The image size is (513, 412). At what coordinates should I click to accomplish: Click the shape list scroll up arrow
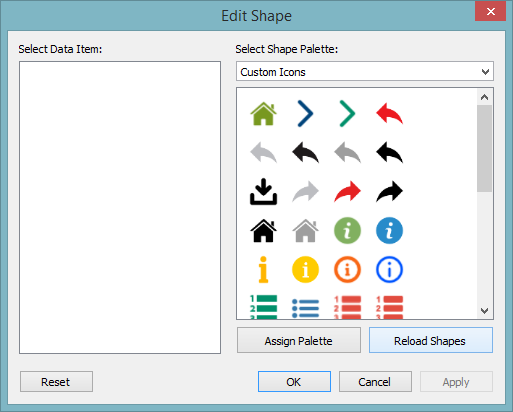pyautogui.click(x=485, y=97)
